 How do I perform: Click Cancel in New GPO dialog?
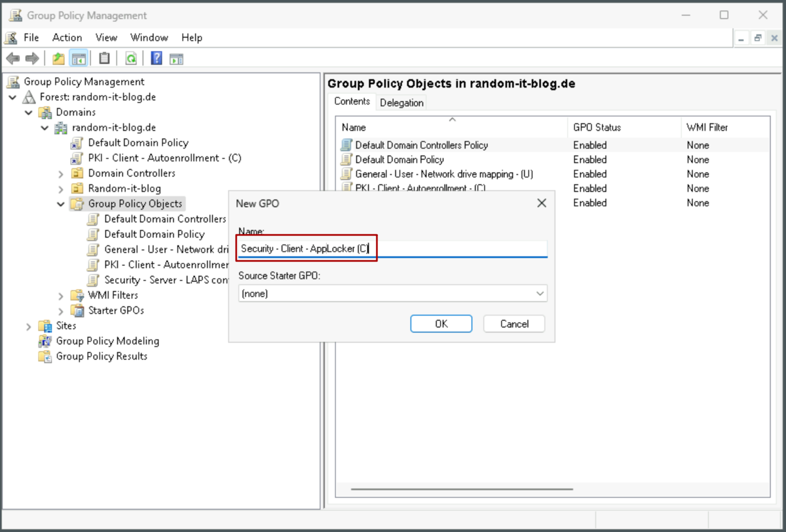(x=514, y=324)
